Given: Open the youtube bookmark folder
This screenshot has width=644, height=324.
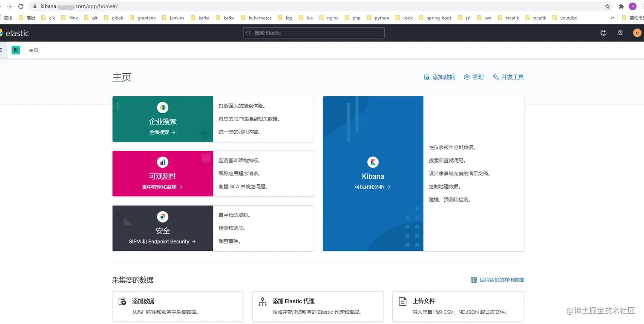Looking at the screenshot, I should [x=565, y=18].
